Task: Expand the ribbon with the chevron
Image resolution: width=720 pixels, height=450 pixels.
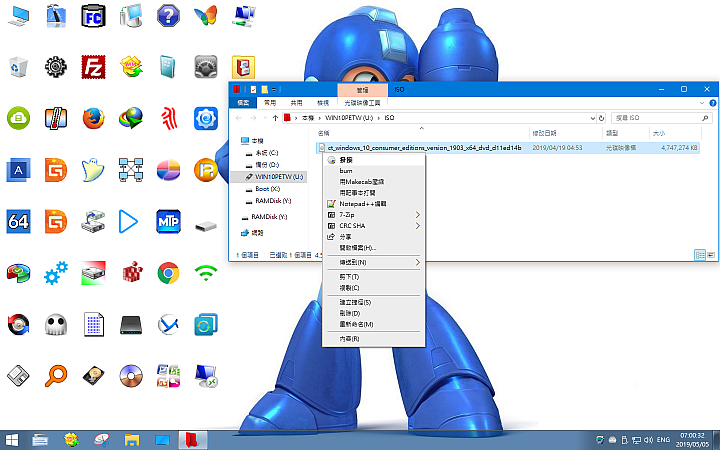Action: point(702,103)
